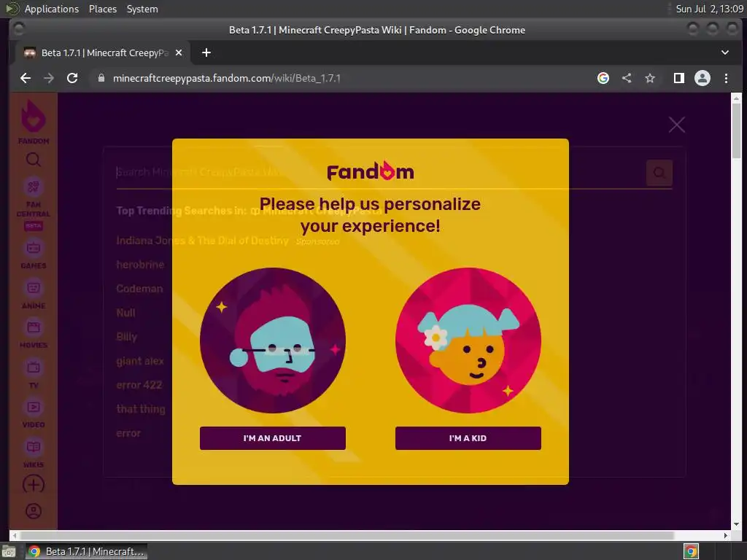Select trending search 'herobrine'
The image size is (747, 560).
[x=140, y=265]
